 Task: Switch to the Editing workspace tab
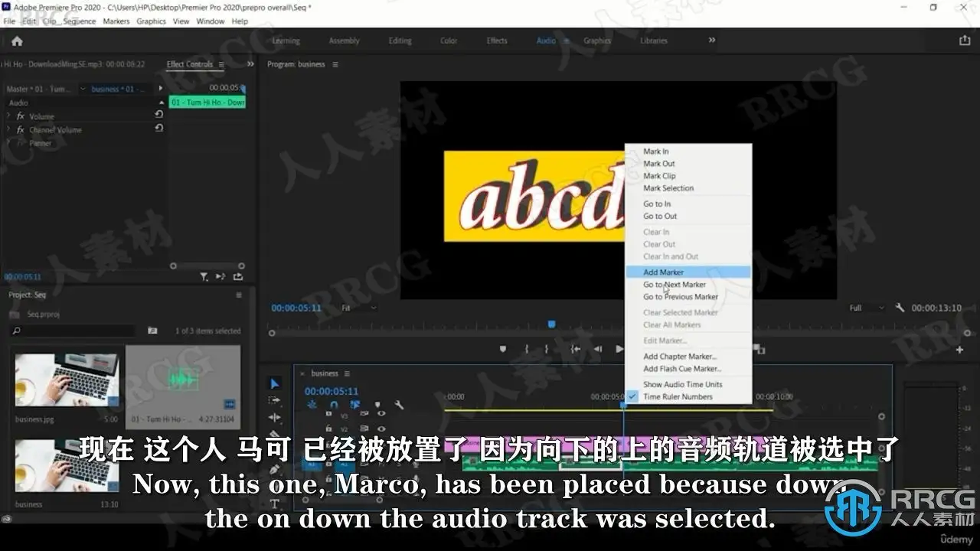pyautogui.click(x=400, y=41)
